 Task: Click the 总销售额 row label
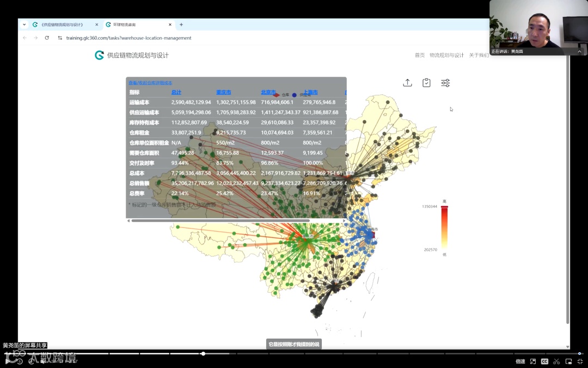[x=139, y=184]
